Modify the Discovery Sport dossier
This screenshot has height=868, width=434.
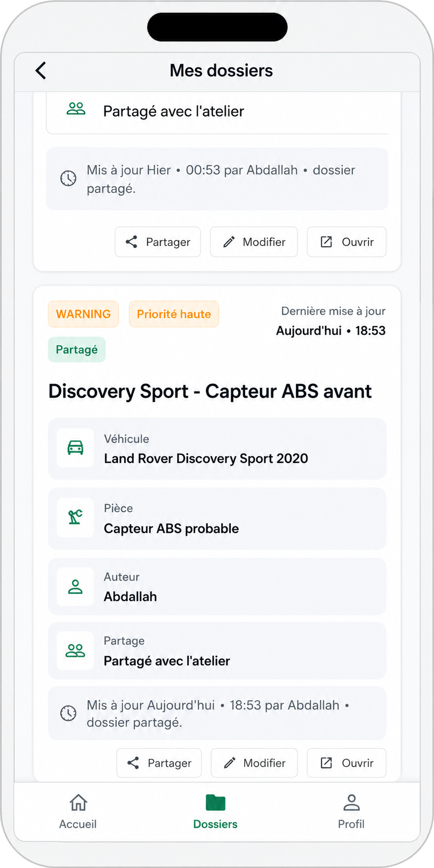pyautogui.click(x=254, y=763)
